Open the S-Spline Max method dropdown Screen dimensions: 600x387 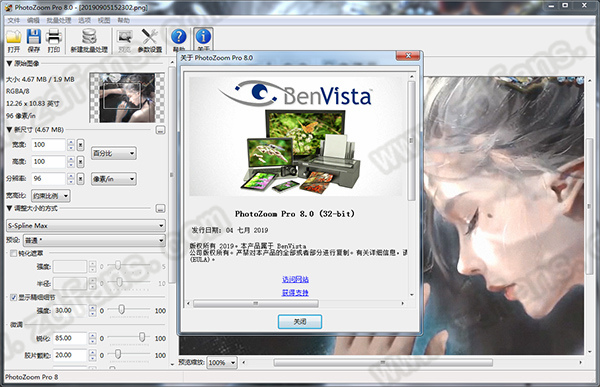tap(86, 226)
